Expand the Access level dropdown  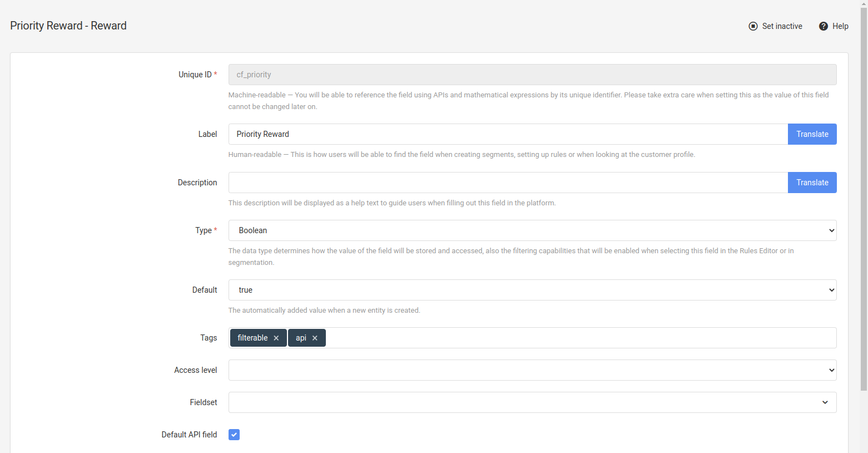click(532, 370)
